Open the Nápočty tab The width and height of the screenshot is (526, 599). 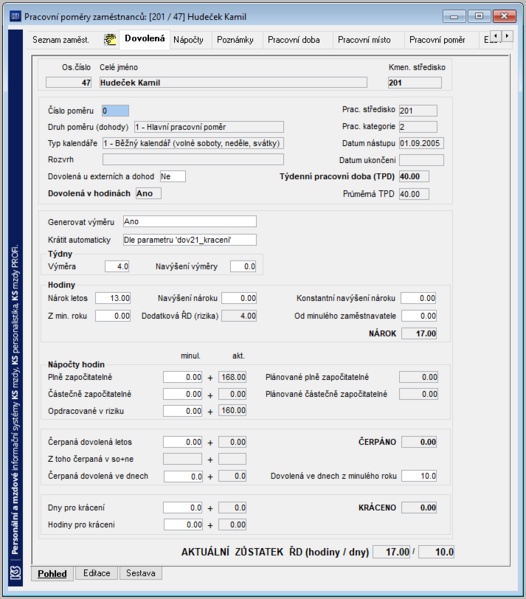188,40
